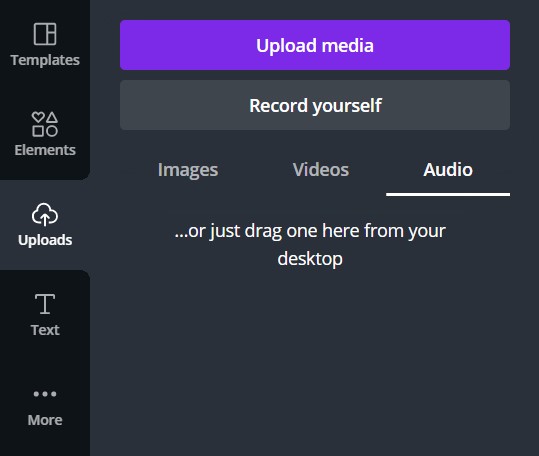Viewport: 539px width, 456px height.
Task: Select the Audio tab
Action: (x=448, y=170)
